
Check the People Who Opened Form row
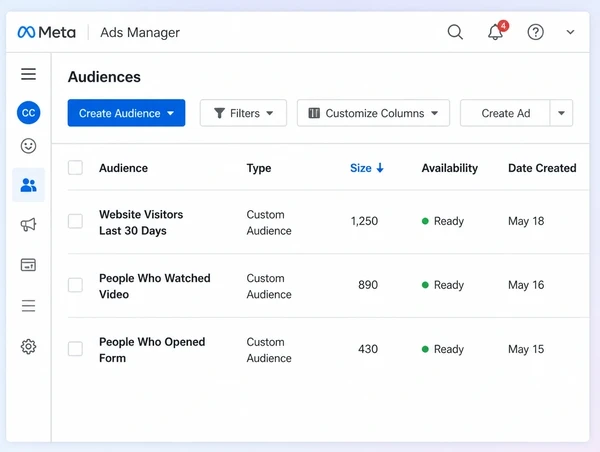coord(75,349)
